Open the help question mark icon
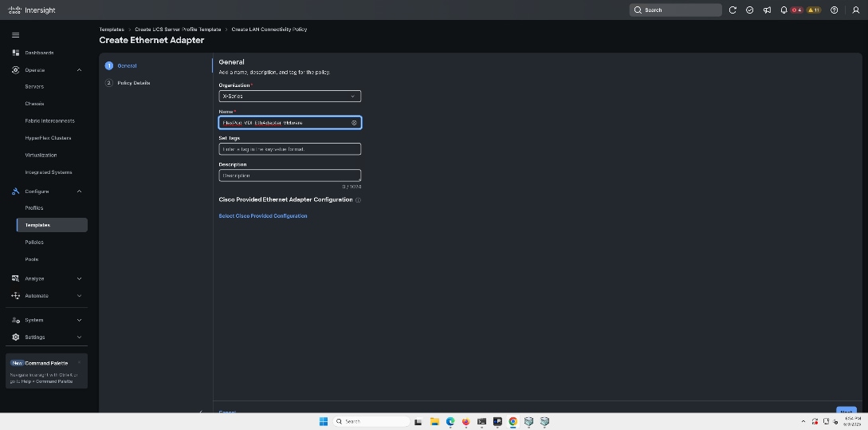 835,10
